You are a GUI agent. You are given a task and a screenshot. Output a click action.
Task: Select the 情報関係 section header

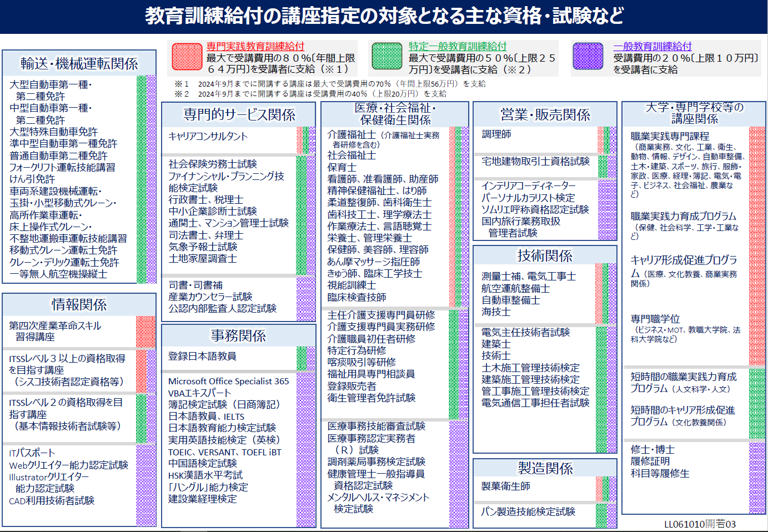(79, 304)
